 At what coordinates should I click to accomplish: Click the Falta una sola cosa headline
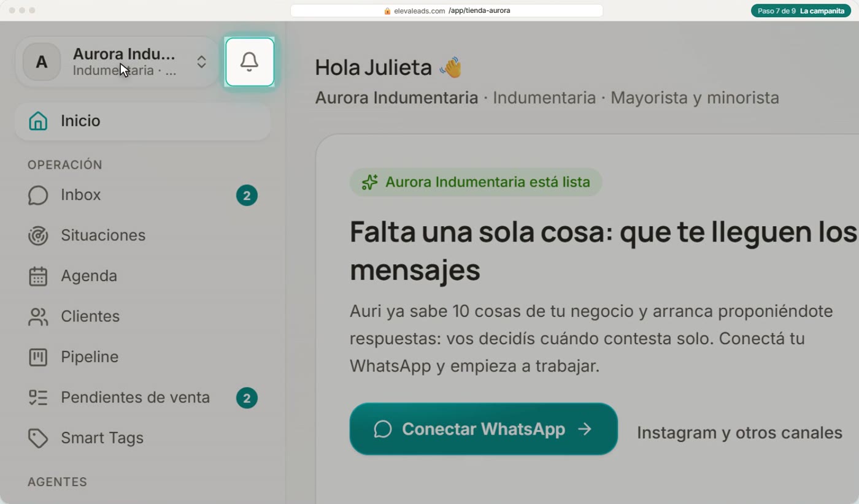pyautogui.click(x=603, y=251)
